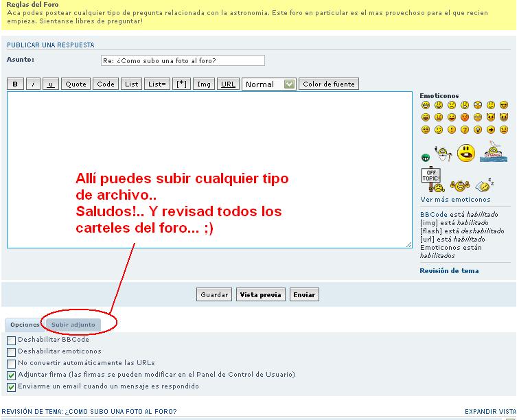Insert the sunglasses cool emoticon
The image size is (519, 420).
tap(504, 105)
